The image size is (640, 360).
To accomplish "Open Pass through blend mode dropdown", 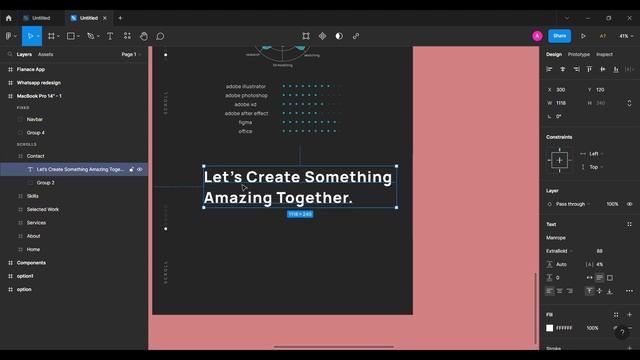I will pos(573,204).
